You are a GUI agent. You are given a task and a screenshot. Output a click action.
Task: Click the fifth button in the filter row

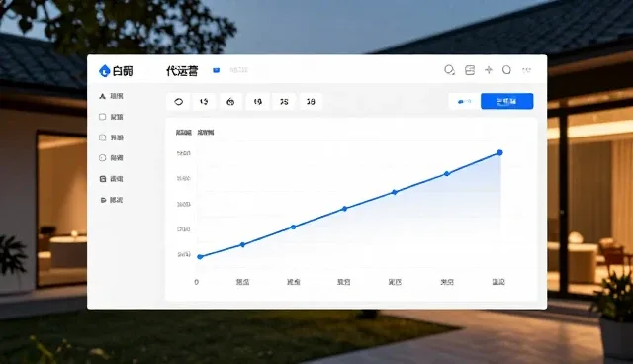click(x=284, y=101)
